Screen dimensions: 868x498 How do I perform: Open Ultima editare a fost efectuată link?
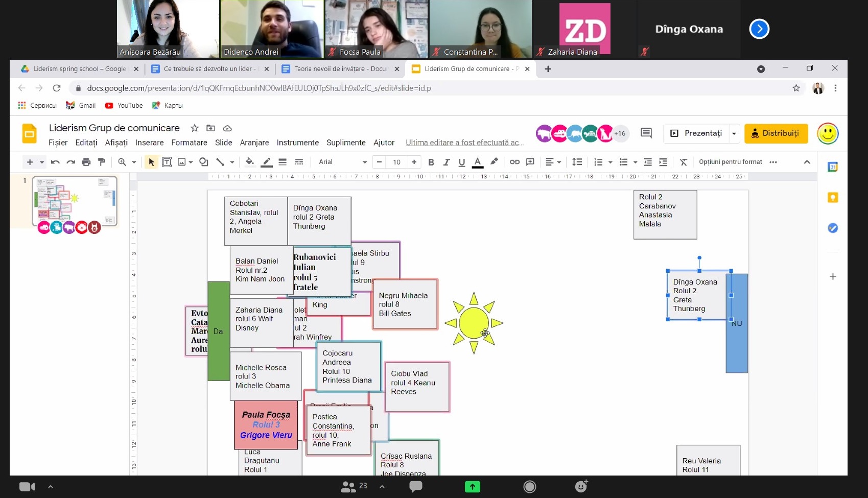[464, 143]
